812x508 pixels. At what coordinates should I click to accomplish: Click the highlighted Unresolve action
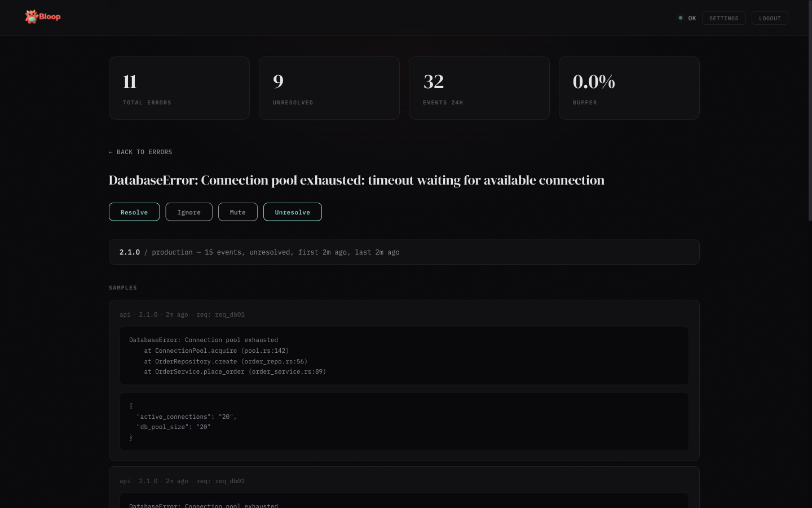click(x=292, y=212)
